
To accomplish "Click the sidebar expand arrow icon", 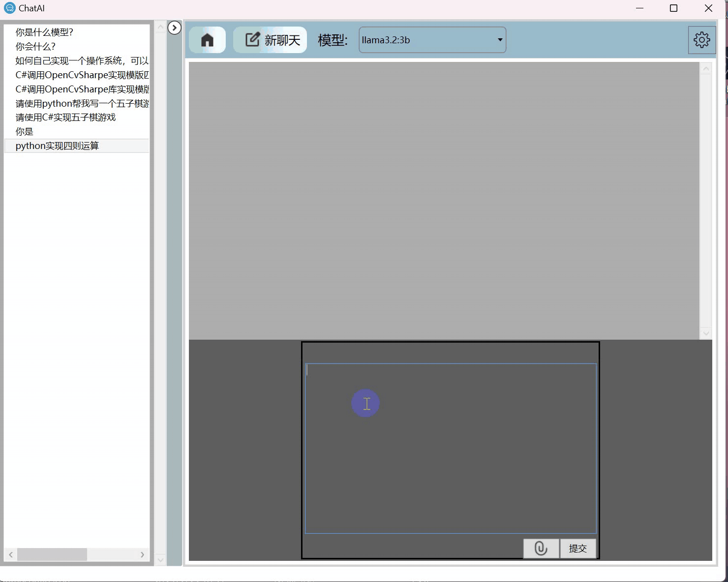I will 175,28.
